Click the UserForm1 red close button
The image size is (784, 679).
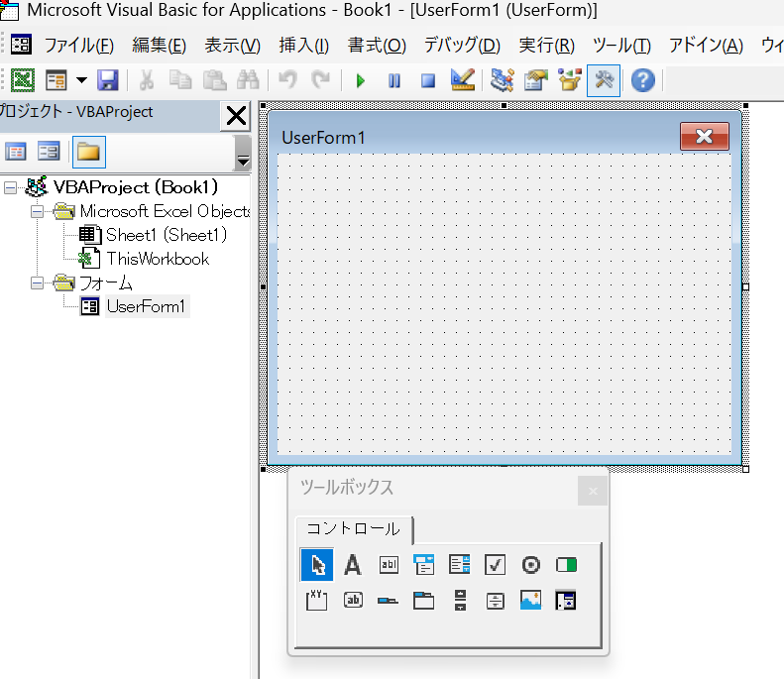704,136
